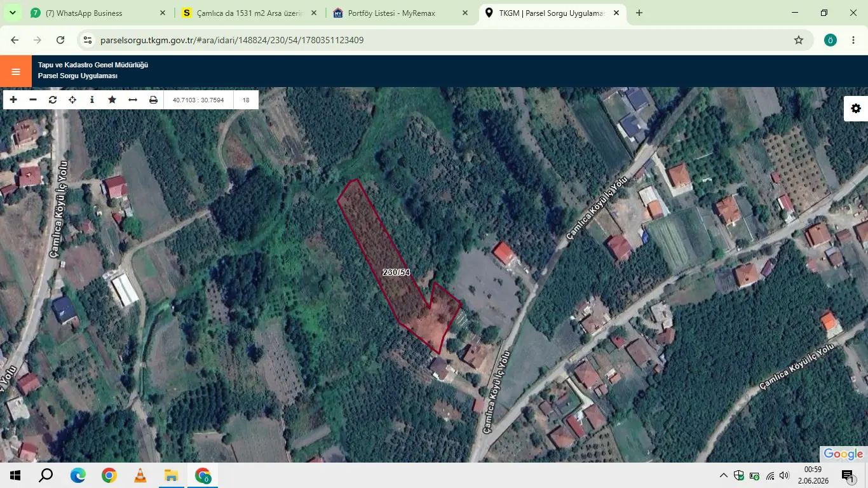Open a new browser tab
Screen dimensions: 868x488
click(639, 13)
